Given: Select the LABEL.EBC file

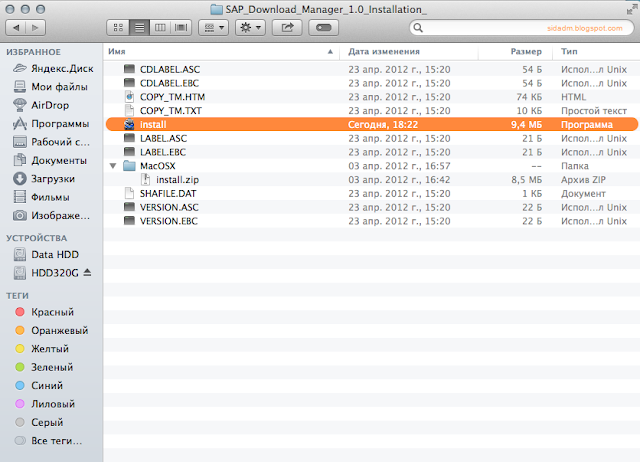Looking at the screenshot, I should pos(371,152).
